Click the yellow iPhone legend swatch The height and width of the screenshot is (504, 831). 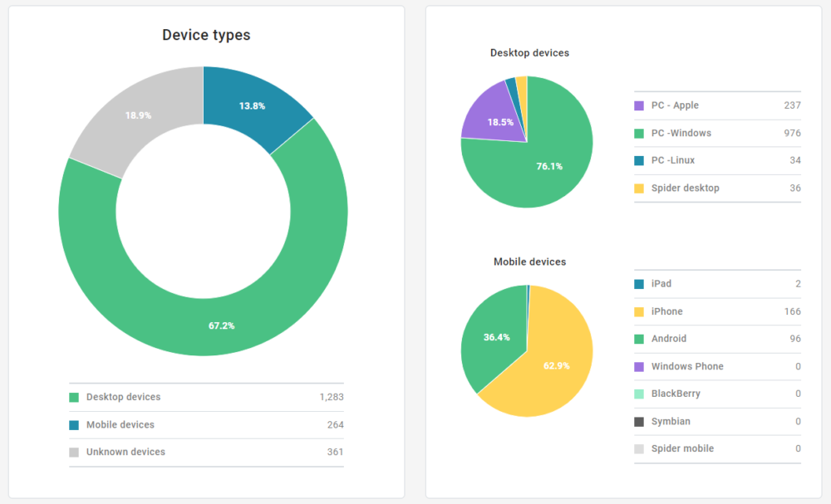[639, 311]
